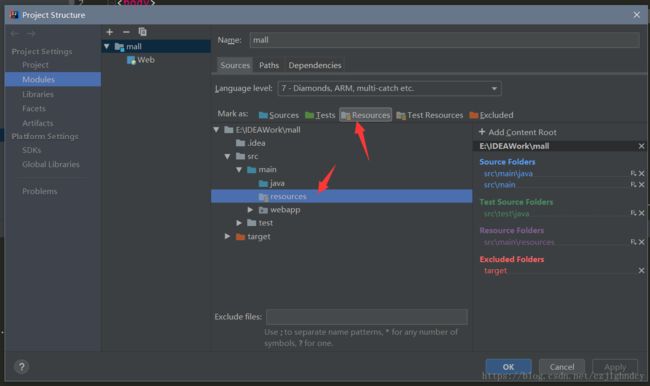
Task: Open help with question mark button
Action: coord(22,367)
